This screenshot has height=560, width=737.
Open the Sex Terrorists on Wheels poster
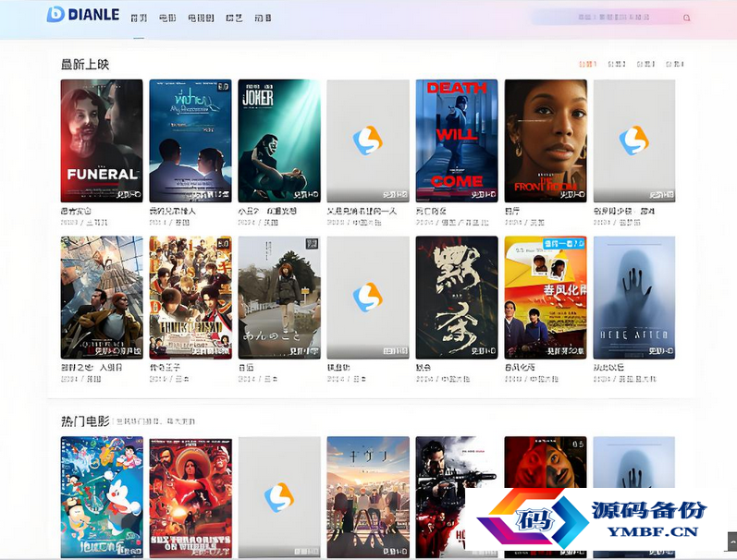(190, 497)
